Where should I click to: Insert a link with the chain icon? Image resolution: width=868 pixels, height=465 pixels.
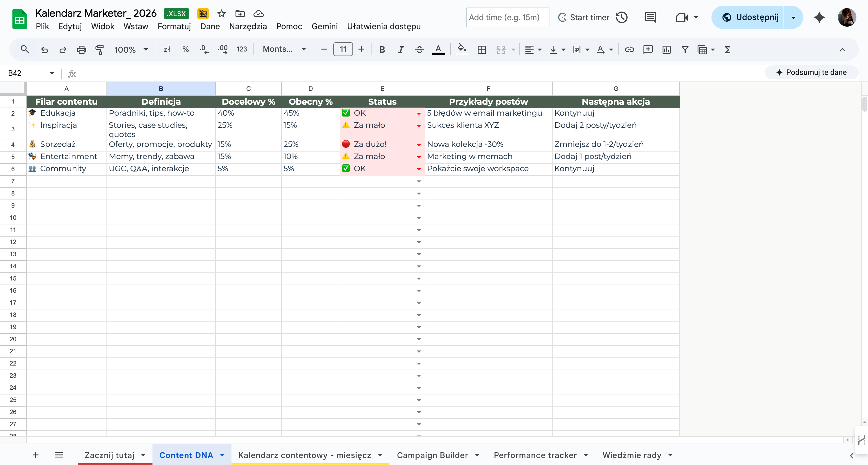pyautogui.click(x=629, y=49)
